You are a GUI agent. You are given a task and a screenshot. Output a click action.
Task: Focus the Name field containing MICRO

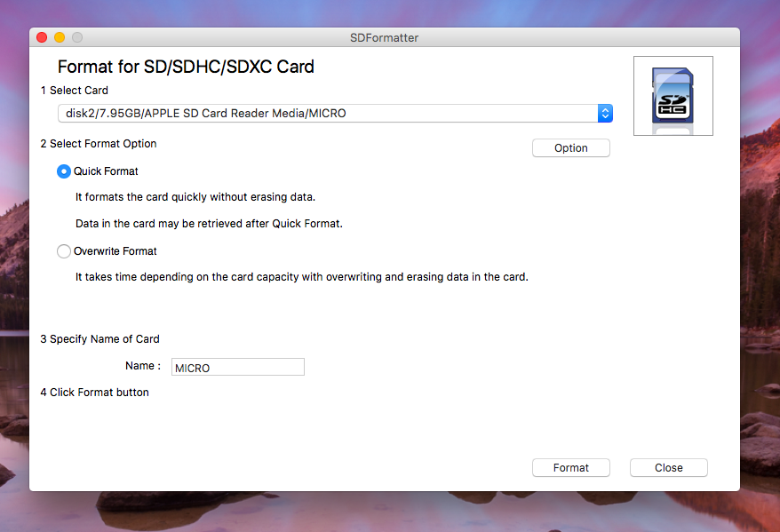point(237,367)
